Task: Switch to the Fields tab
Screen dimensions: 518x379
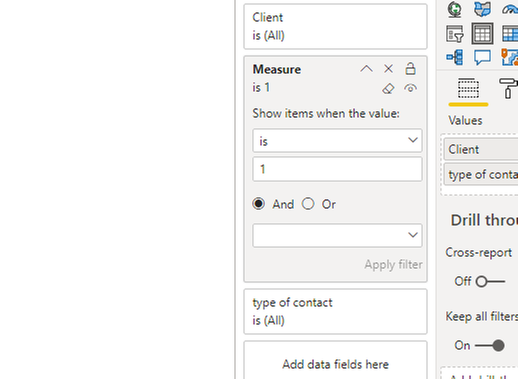Action: tap(468, 89)
